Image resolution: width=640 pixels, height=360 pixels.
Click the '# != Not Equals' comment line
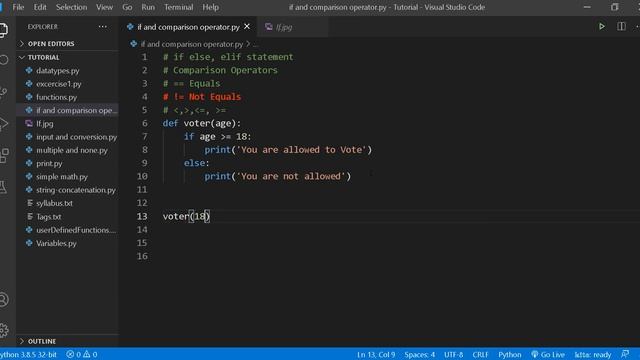[202, 97]
